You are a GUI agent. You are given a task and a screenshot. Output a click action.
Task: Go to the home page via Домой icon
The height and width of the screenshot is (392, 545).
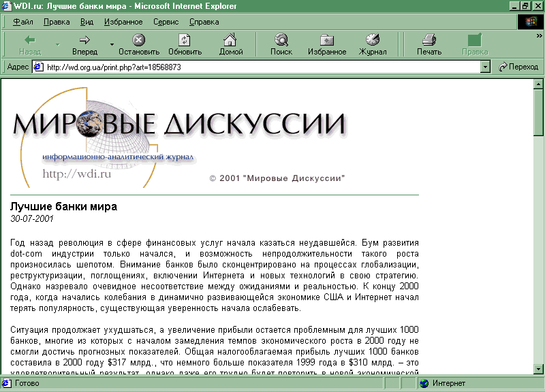[231, 40]
